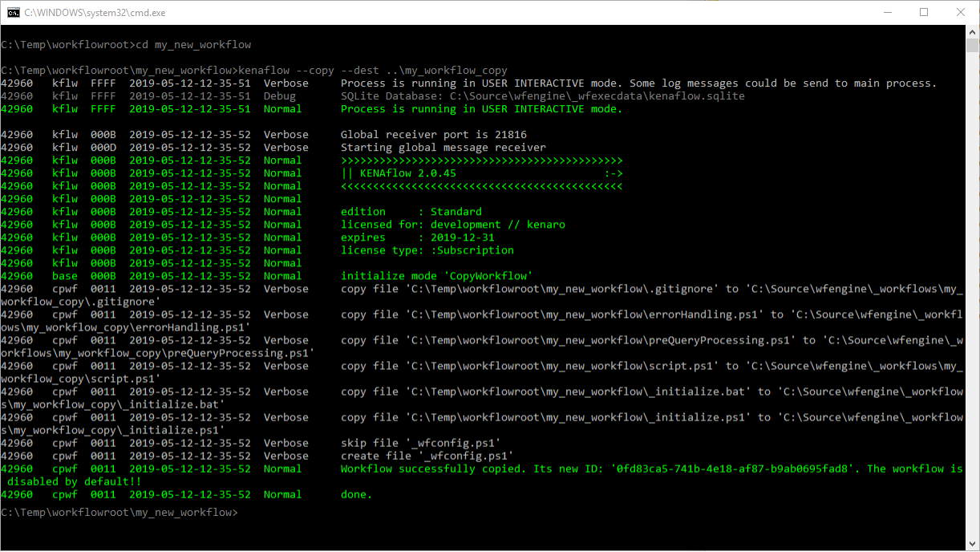The height and width of the screenshot is (552, 980).
Task: Click "initialize mode 'CopyWorkflow'" message
Action: pos(437,276)
